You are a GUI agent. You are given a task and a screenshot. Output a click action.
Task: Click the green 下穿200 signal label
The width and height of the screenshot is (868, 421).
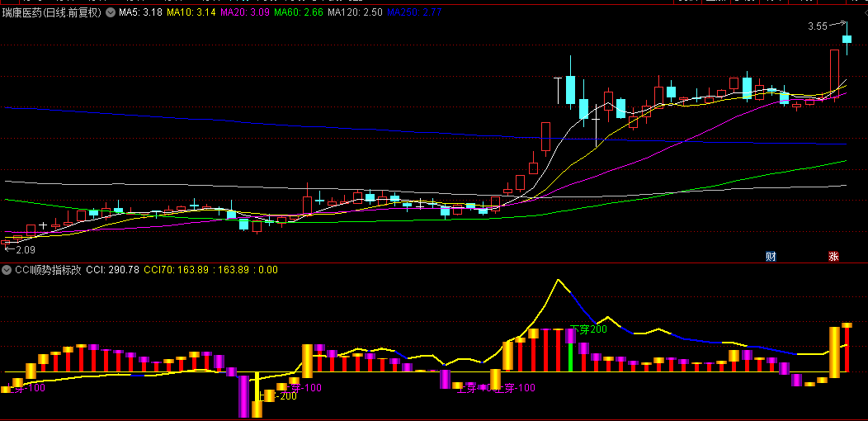click(589, 329)
